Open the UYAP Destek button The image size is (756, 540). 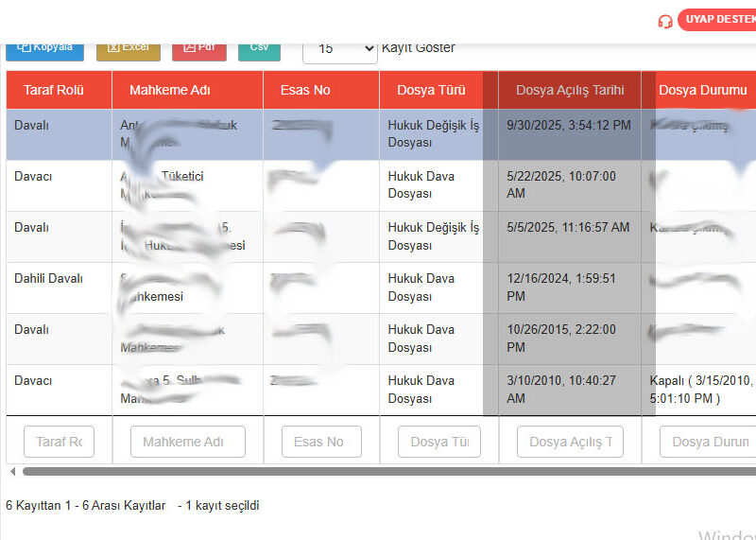coord(718,20)
